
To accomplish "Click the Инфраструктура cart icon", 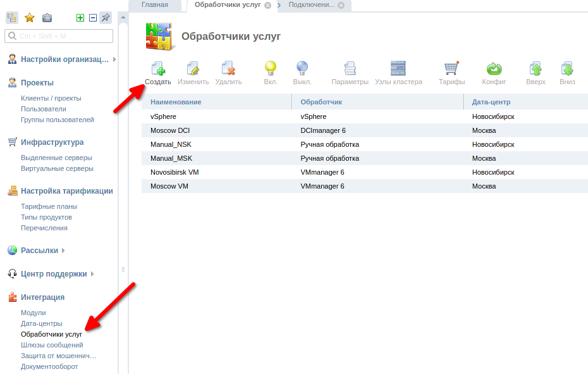I will click(x=13, y=142).
